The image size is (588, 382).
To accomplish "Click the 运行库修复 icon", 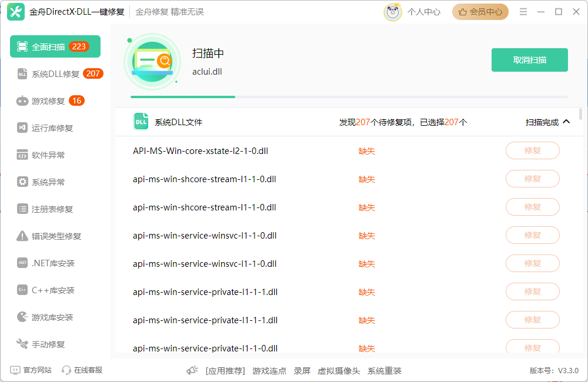I will pyautogui.click(x=22, y=128).
